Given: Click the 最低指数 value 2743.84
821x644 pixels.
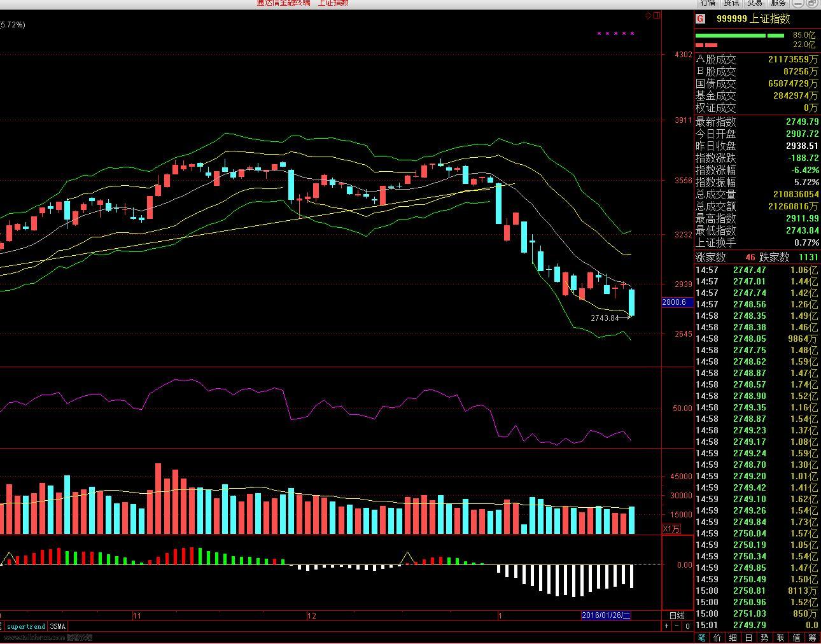Looking at the screenshot, I should tap(802, 230).
